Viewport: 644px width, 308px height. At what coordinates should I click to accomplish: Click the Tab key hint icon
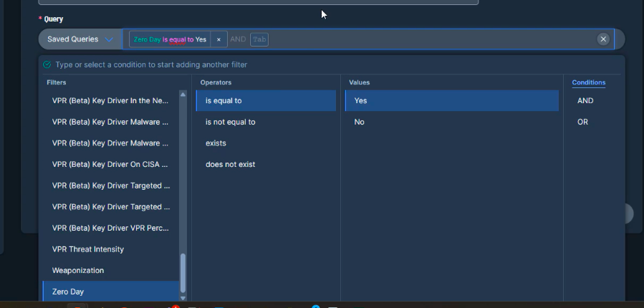259,39
